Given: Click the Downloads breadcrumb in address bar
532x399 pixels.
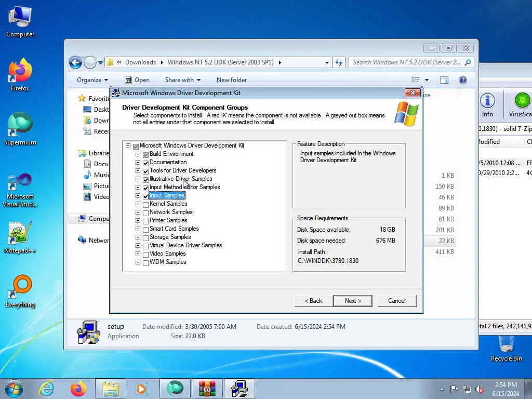Looking at the screenshot, I should pyautogui.click(x=140, y=62).
